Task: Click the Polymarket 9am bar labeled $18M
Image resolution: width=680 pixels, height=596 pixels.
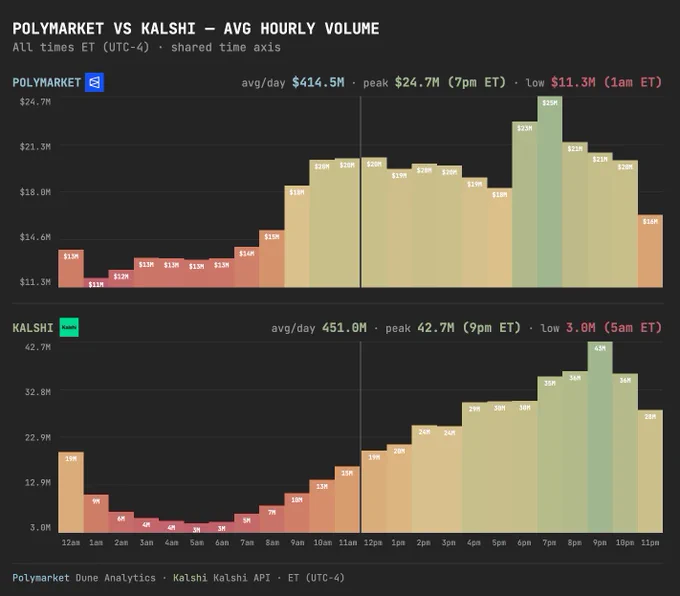Action: [x=297, y=236]
